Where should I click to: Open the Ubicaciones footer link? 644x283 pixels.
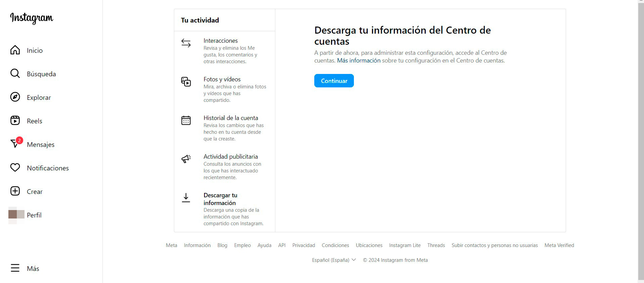tap(369, 245)
